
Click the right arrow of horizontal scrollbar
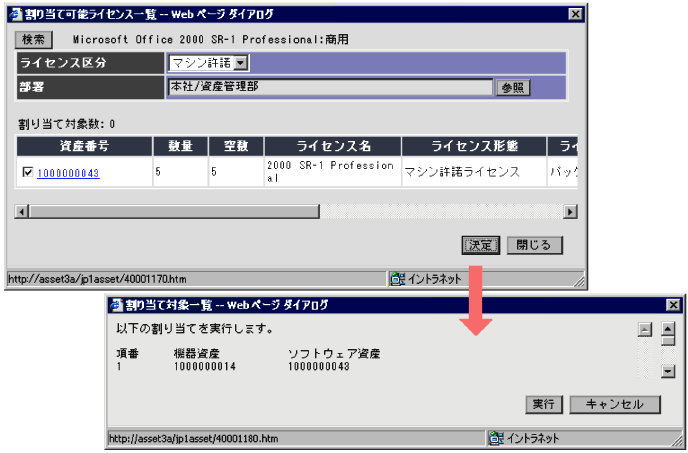click(x=570, y=212)
